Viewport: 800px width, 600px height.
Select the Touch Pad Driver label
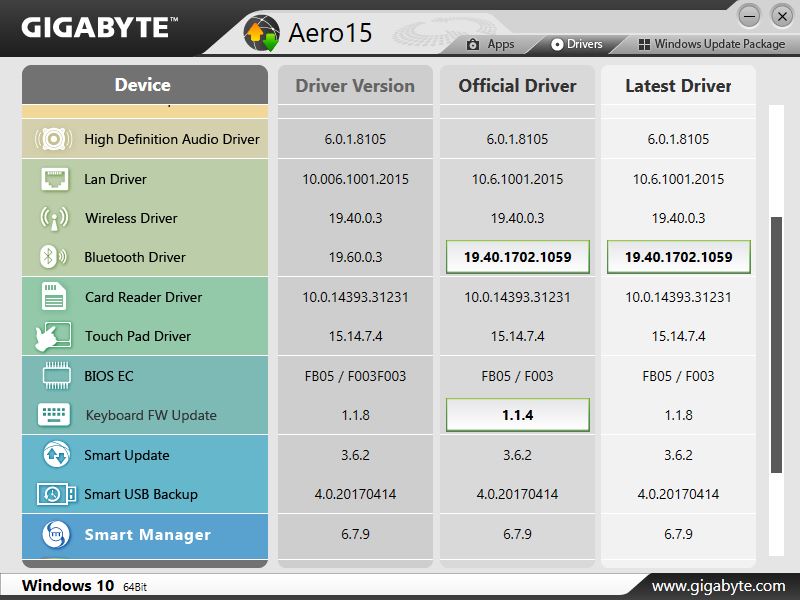(138, 336)
